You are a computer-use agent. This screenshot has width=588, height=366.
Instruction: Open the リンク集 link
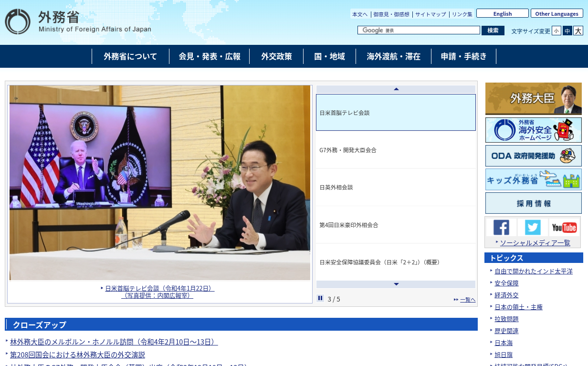click(462, 14)
